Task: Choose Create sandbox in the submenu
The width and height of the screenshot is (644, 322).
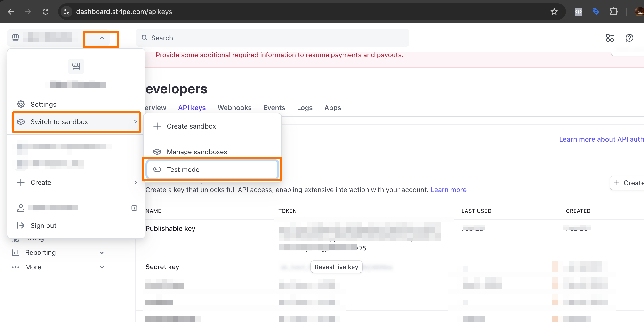Action: point(212,126)
